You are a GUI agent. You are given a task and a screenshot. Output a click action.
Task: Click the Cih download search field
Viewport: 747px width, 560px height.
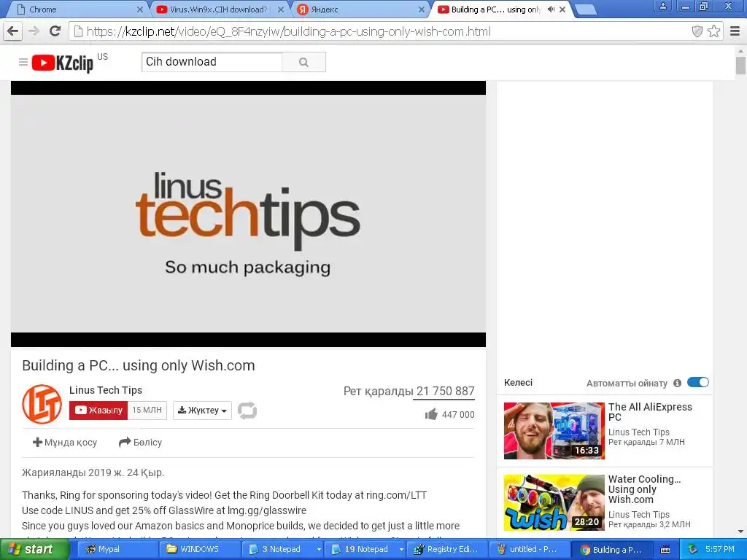(212, 62)
